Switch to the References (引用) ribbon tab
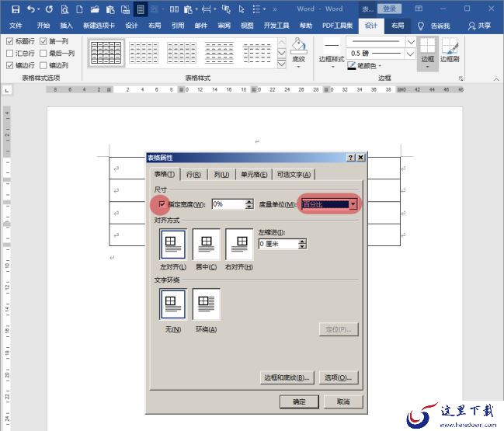This screenshot has height=431, width=504. tap(178, 26)
